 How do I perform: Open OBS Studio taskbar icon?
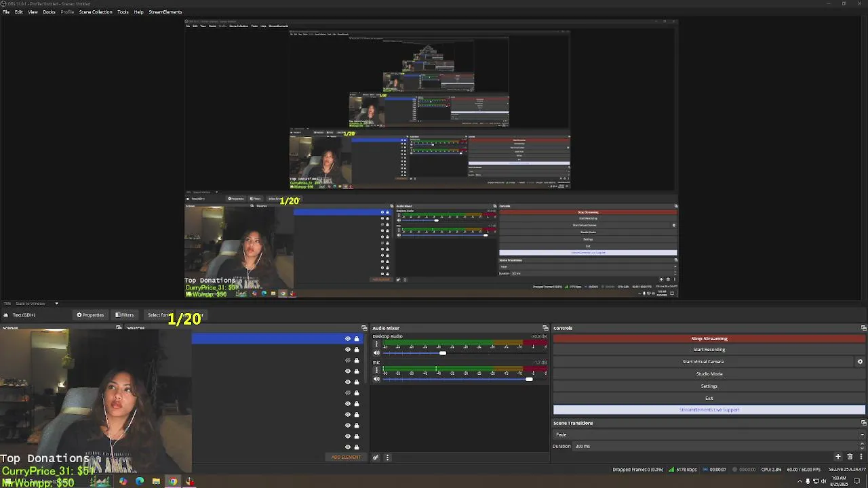click(190, 482)
